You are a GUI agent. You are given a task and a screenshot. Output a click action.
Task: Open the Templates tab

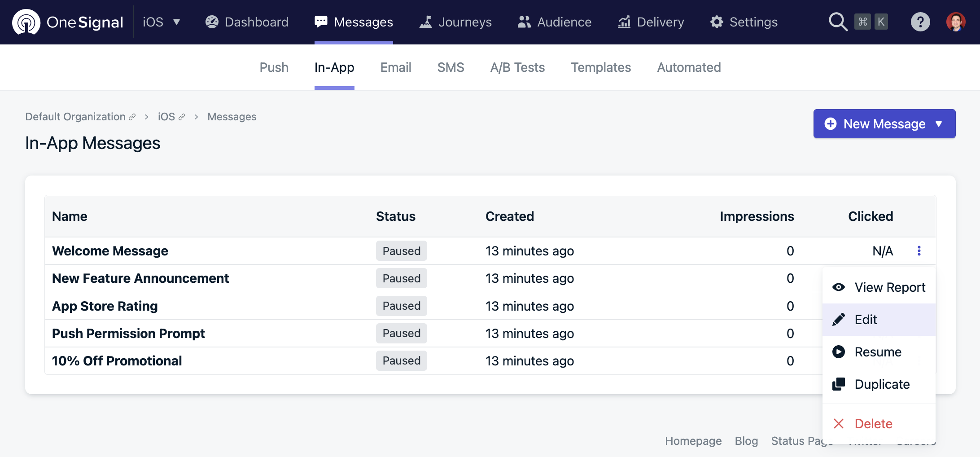tap(601, 67)
